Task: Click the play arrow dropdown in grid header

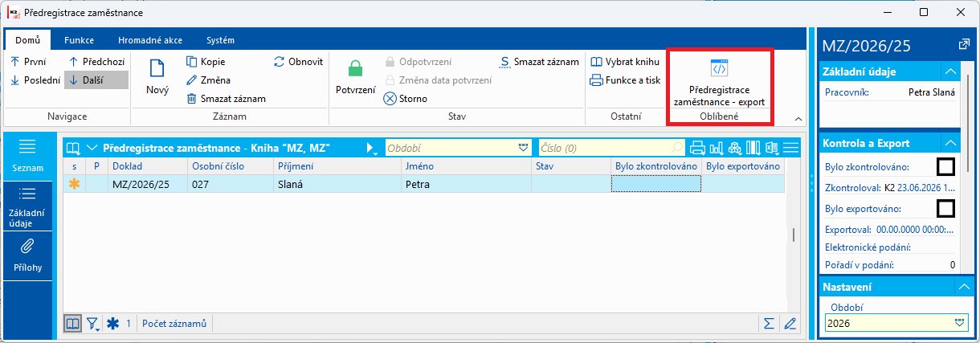Action: pyautogui.click(x=372, y=148)
